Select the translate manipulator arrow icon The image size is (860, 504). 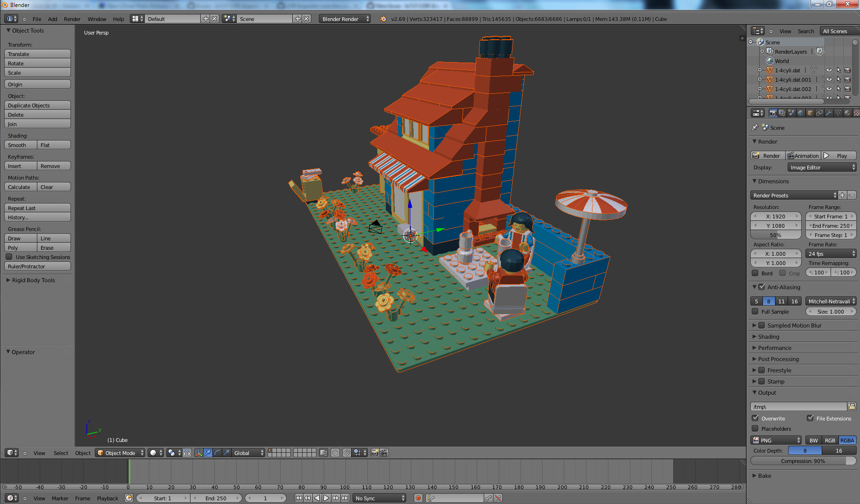coord(208,453)
